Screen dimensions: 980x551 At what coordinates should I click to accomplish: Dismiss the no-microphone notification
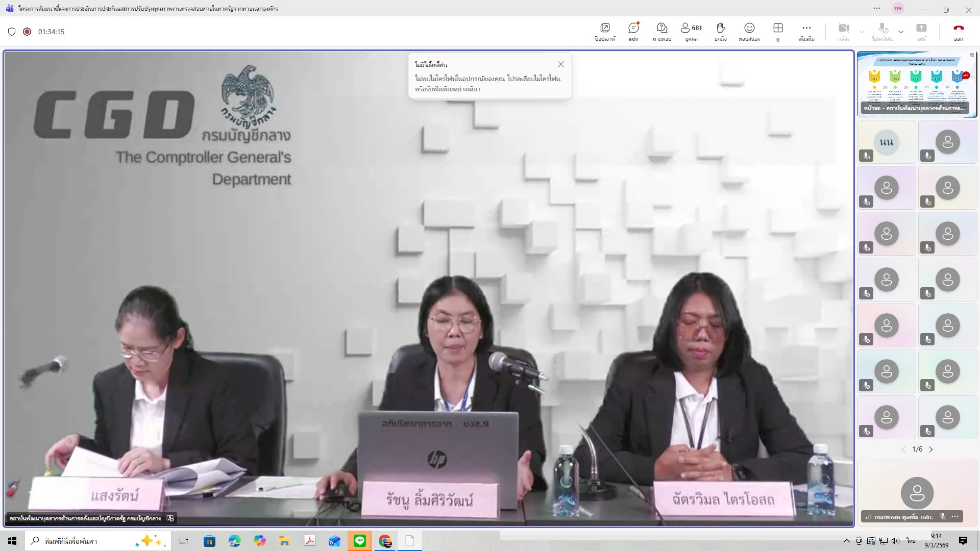[x=561, y=64]
